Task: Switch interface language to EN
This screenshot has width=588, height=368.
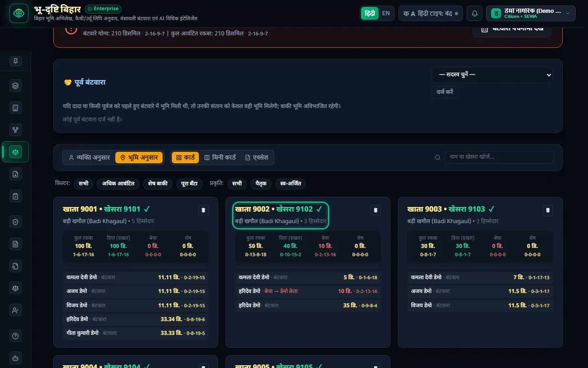Action: pyautogui.click(x=386, y=13)
